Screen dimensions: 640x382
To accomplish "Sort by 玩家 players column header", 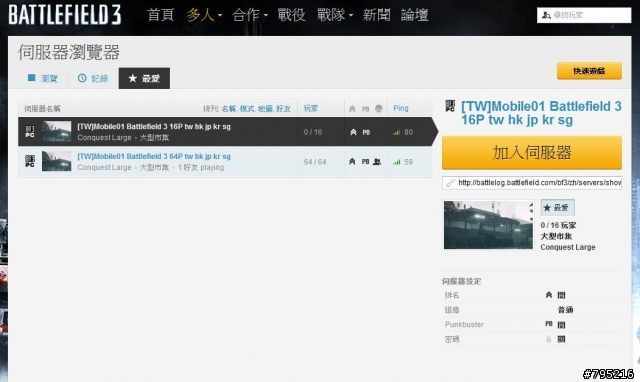I will point(311,108).
